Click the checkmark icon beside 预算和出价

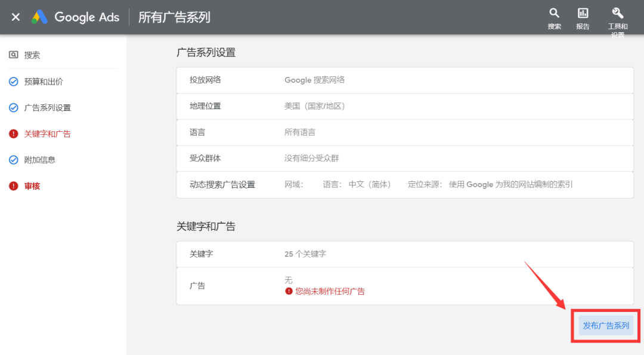(x=13, y=81)
